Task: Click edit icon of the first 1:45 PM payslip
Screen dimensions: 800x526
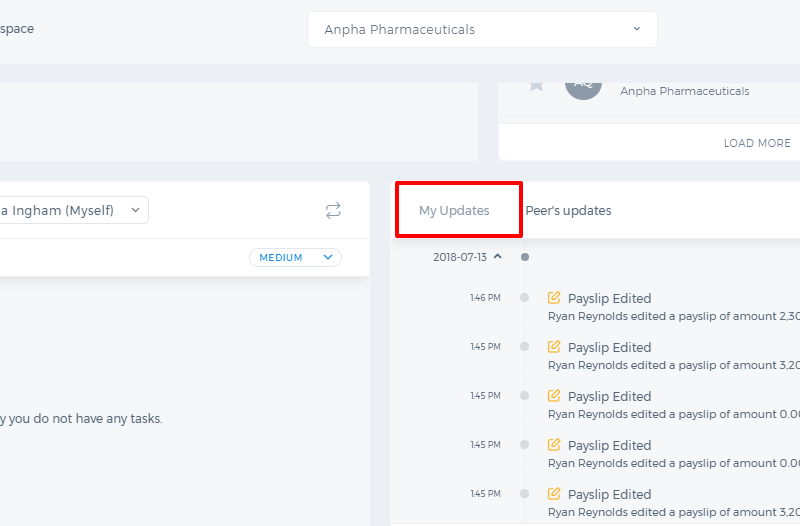Action: [554, 346]
